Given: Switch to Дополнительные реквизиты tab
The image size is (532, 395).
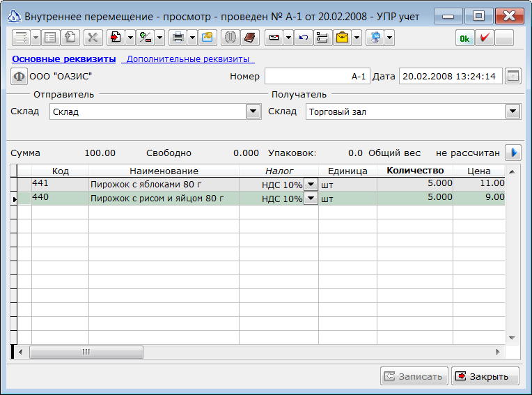Looking at the screenshot, I should [188, 59].
